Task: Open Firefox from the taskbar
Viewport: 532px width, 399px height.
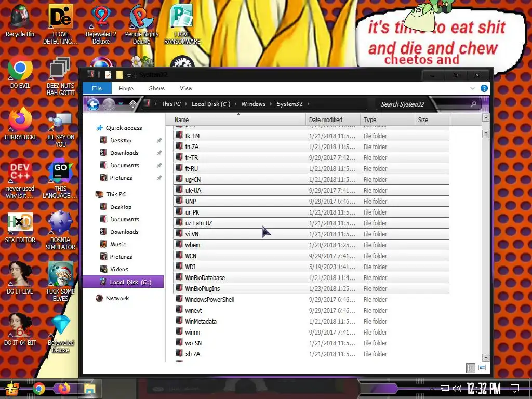Action: (x=64, y=388)
